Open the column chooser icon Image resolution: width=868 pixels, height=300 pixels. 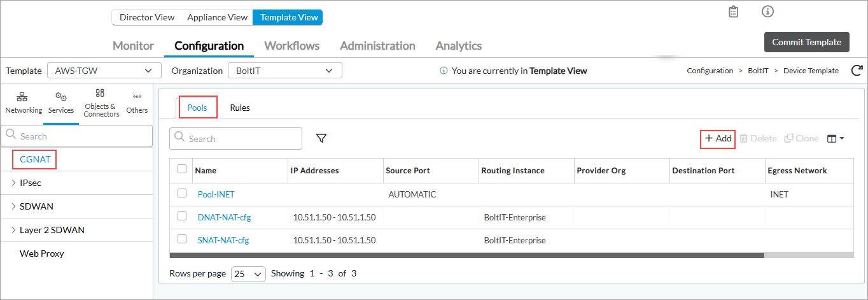coord(835,138)
